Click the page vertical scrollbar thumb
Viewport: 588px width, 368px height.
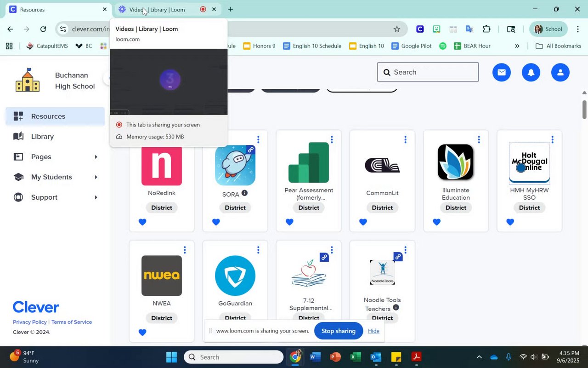(x=584, y=109)
